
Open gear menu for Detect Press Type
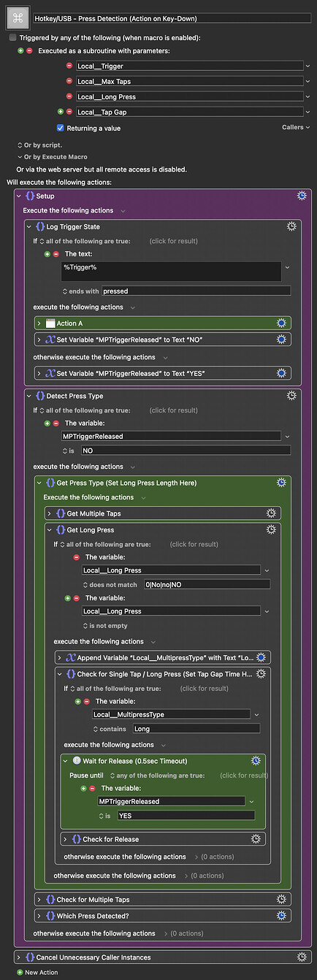coord(291,395)
